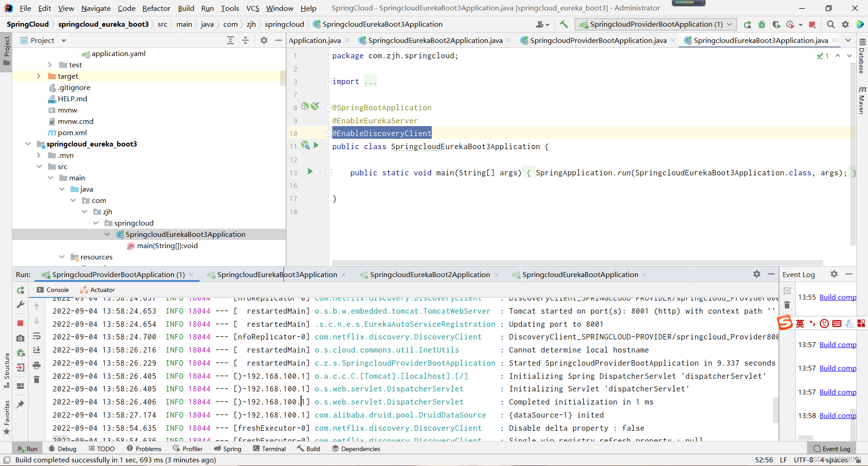
Task: Toggle the Structure tool window
Action: pos(6,370)
